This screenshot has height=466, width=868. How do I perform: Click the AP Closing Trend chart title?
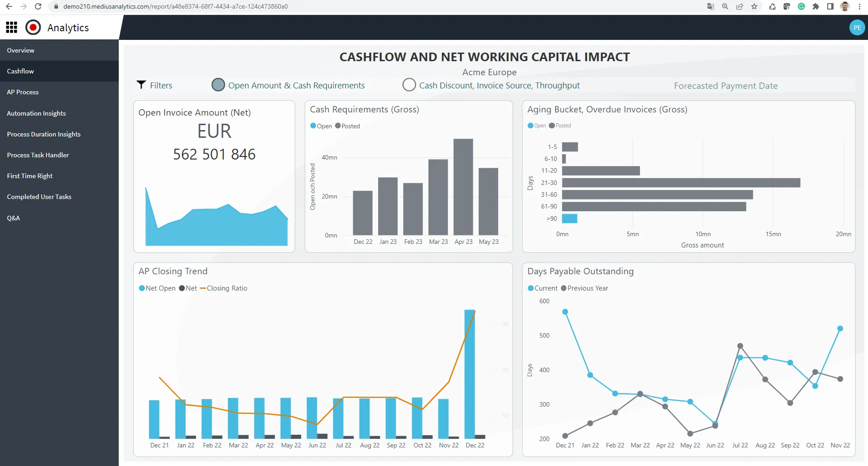pyautogui.click(x=173, y=271)
